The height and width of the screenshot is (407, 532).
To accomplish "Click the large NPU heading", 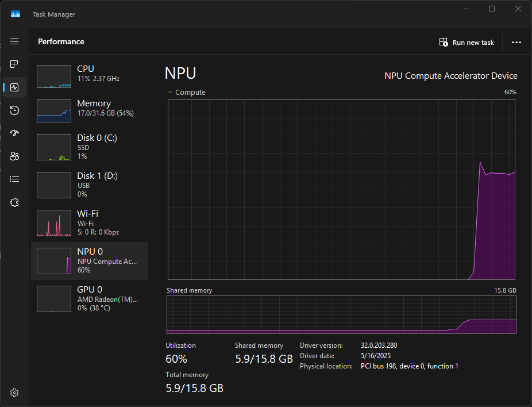I will tap(180, 74).
